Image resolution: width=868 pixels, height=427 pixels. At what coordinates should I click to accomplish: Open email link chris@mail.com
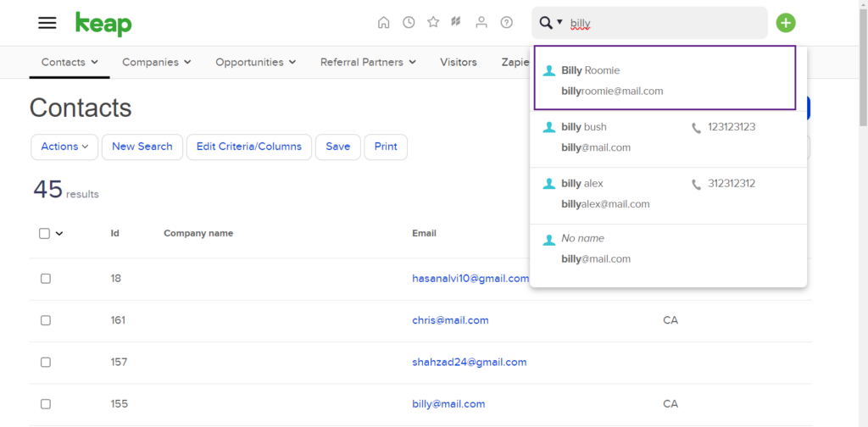[450, 320]
